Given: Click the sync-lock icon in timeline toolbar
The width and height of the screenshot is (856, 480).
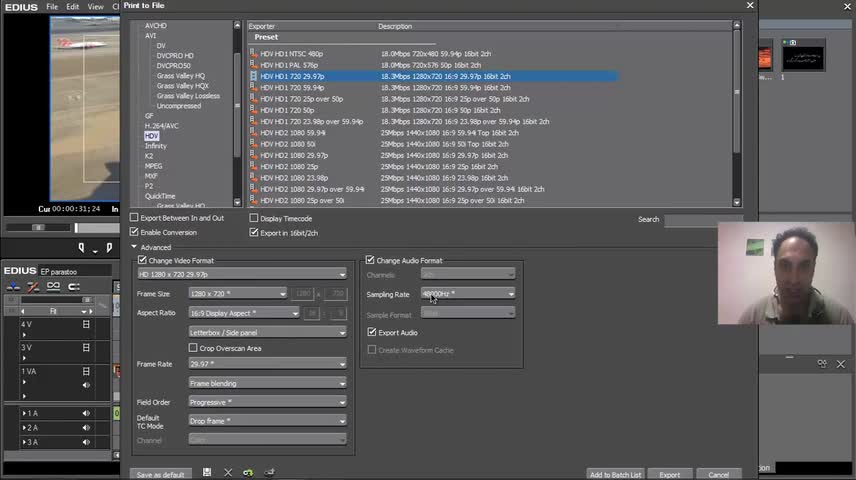Looking at the screenshot, I should click(74, 287).
